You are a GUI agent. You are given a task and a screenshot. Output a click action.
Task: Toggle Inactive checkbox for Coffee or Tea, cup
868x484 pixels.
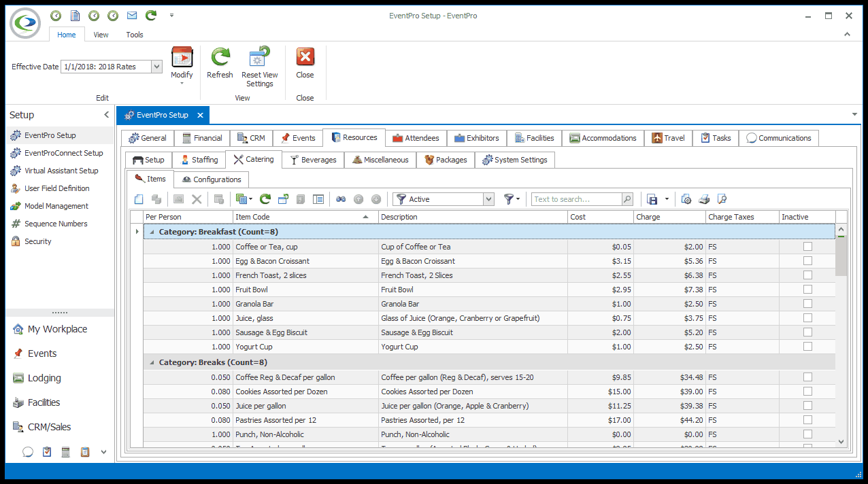tap(807, 247)
